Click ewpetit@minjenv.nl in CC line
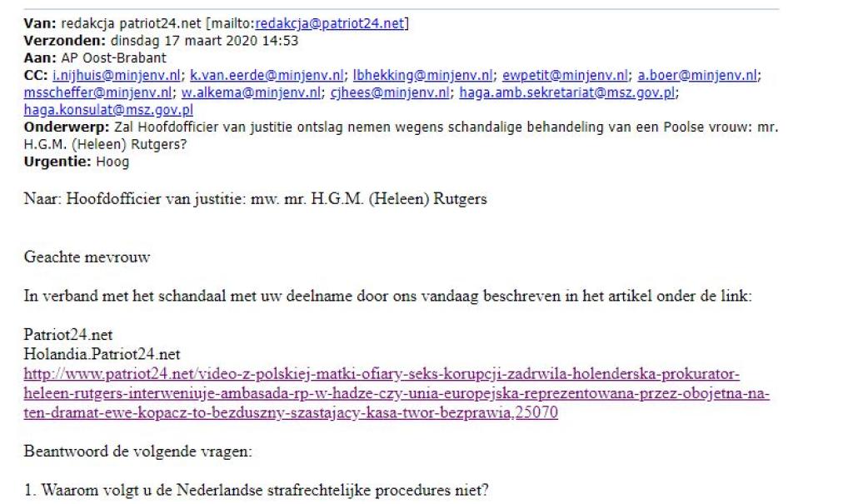 (565, 75)
